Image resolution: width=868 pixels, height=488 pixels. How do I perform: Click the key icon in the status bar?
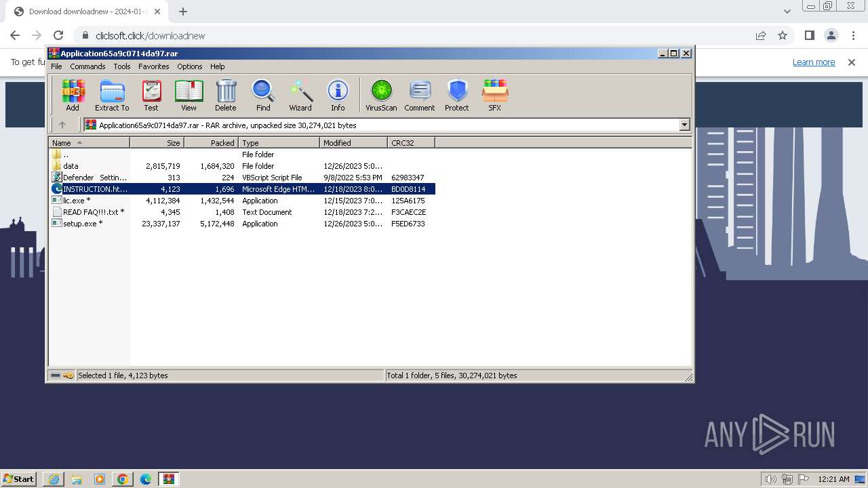(68, 375)
